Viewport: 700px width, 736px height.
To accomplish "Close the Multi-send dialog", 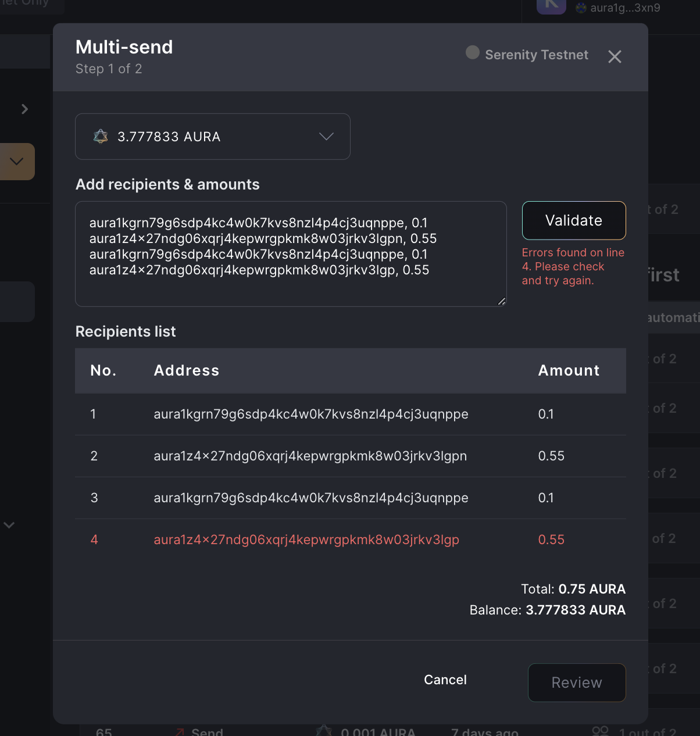I will coord(615,57).
